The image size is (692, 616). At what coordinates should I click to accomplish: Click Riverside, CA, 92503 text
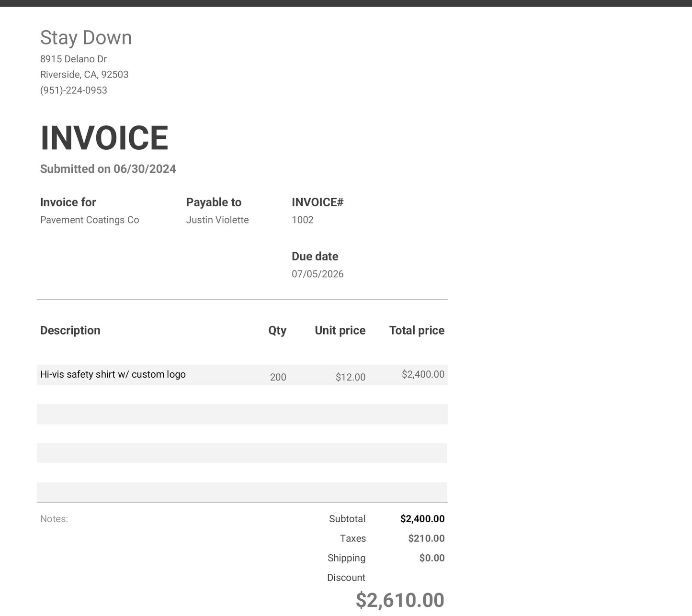point(84,75)
